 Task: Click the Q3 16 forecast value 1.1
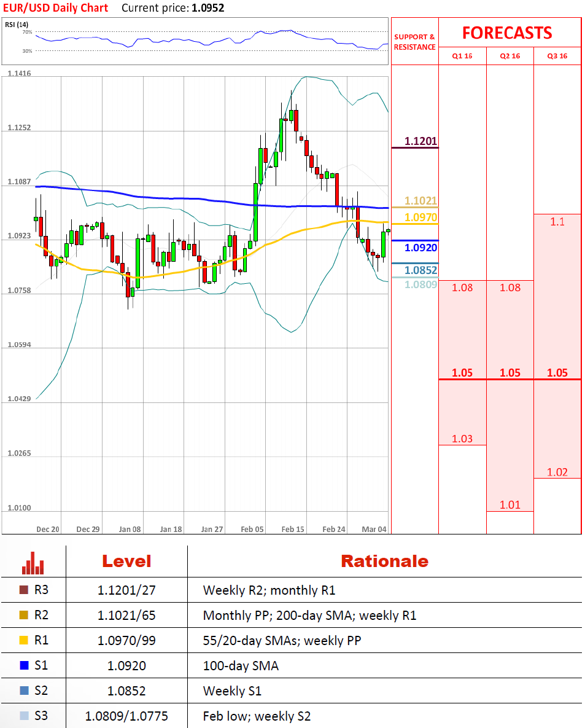coord(557,221)
